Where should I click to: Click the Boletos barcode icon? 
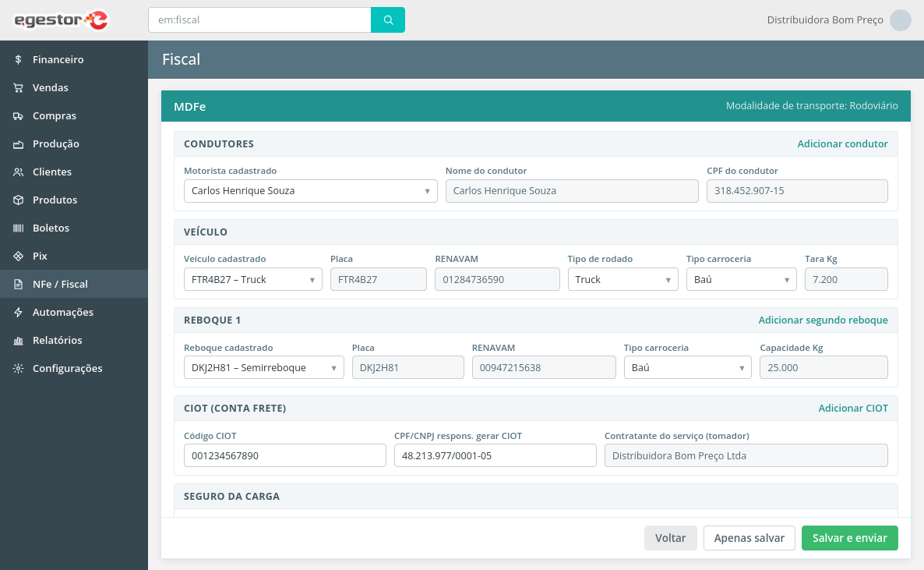tap(18, 228)
